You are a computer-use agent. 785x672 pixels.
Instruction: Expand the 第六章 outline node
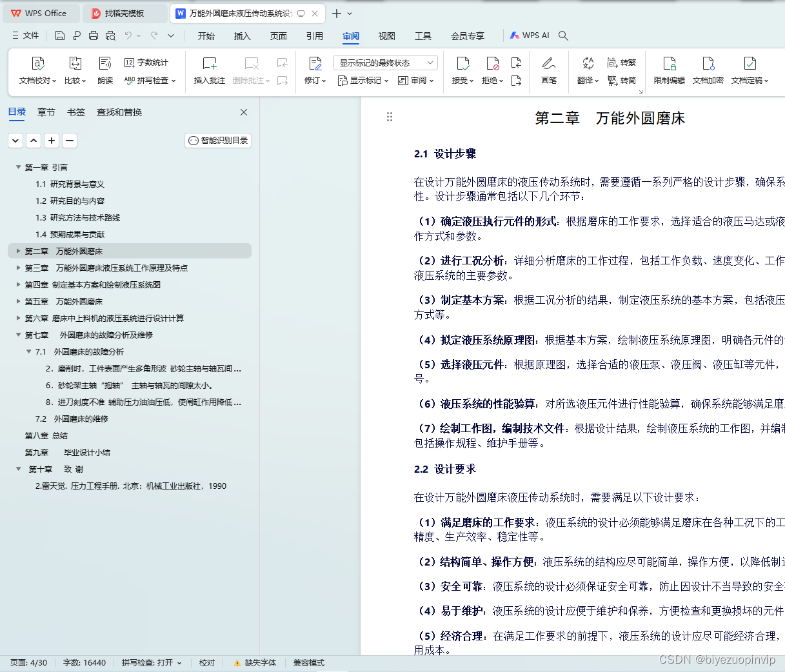18,318
